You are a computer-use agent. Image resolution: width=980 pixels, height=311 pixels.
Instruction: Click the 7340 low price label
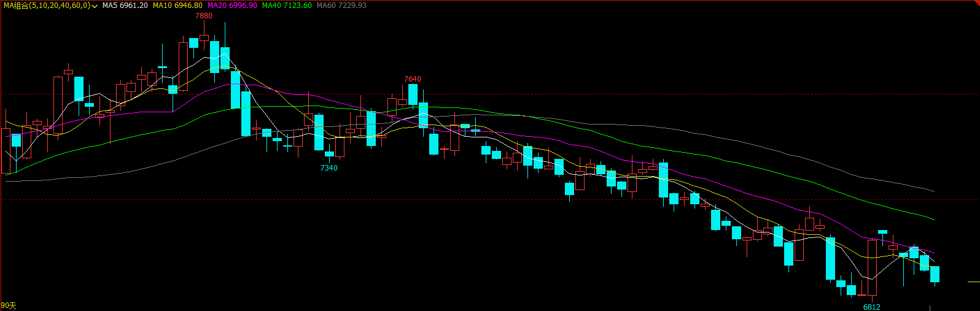click(x=329, y=168)
